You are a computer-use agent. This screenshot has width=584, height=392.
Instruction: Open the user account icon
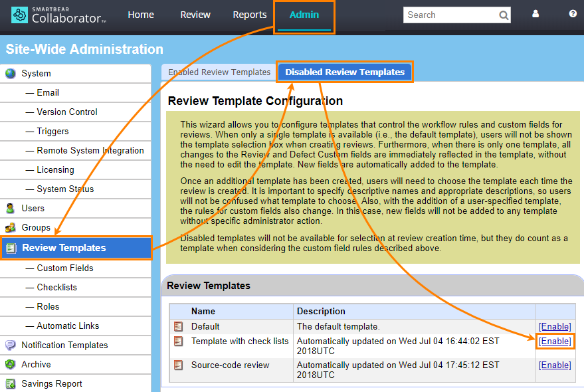535,13
